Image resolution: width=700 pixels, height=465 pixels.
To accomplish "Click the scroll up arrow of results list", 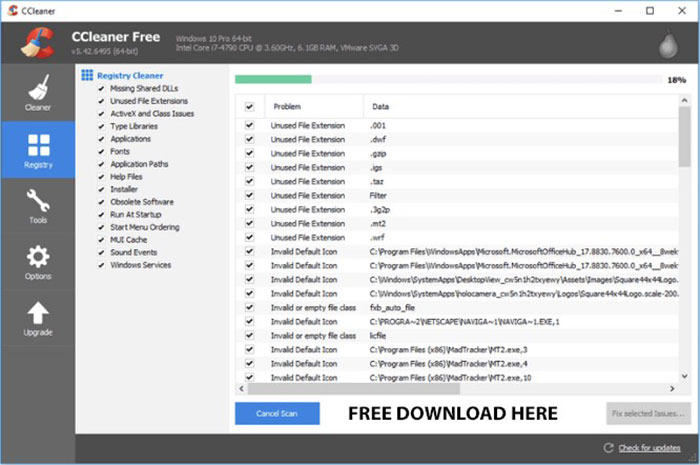I will (684, 100).
